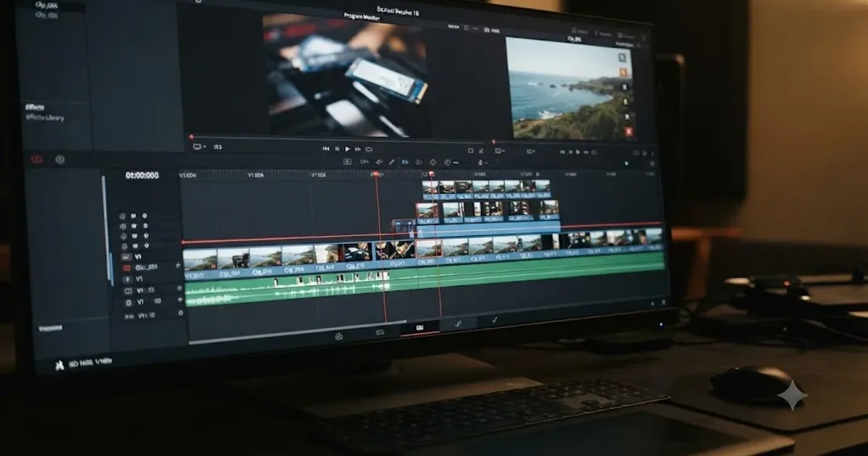This screenshot has width=868, height=456.
Task: Toggle the blue highlighted snapping button
Action: click(405, 162)
